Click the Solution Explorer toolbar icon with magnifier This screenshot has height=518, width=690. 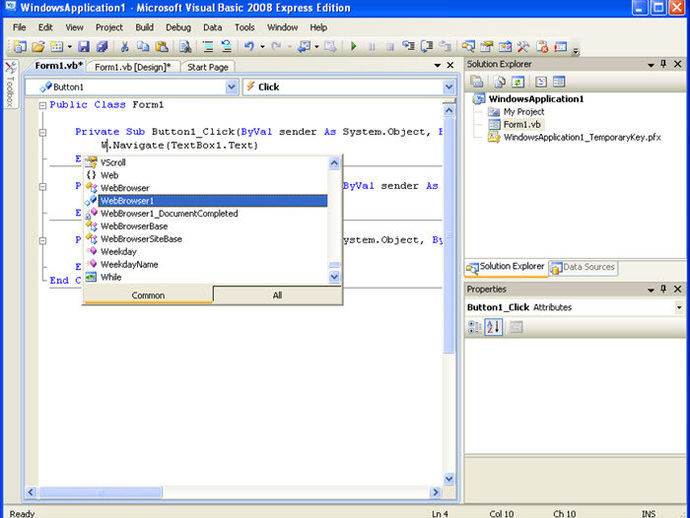coord(468,46)
